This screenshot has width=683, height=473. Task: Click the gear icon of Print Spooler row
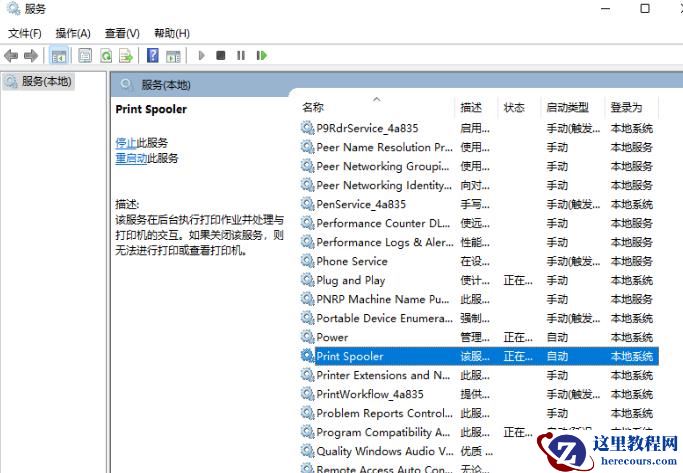coord(308,356)
